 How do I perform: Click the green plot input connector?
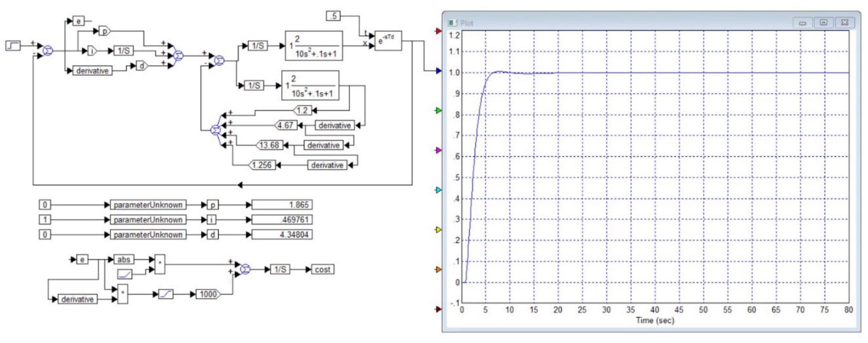click(438, 111)
